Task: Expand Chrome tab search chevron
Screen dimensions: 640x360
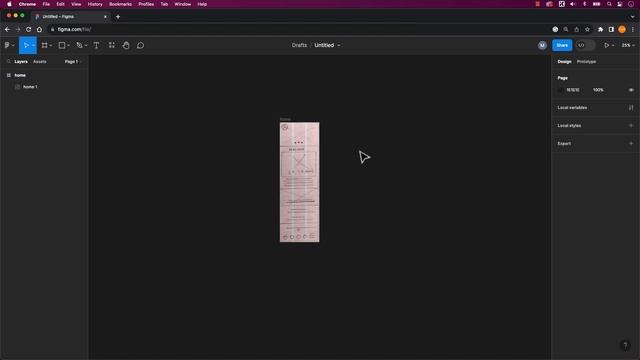Action: [633, 17]
